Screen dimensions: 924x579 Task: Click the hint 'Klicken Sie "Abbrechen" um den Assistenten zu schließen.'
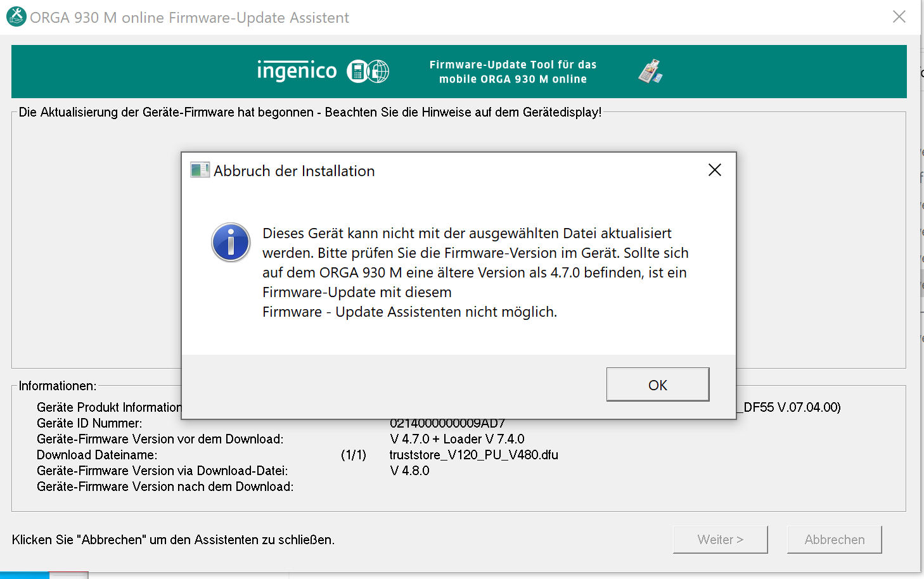pos(173,540)
